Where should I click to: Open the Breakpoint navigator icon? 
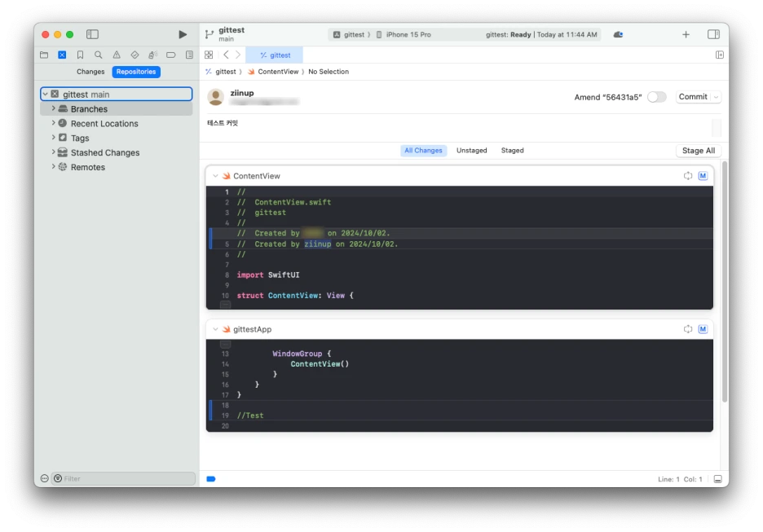point(171,55)
